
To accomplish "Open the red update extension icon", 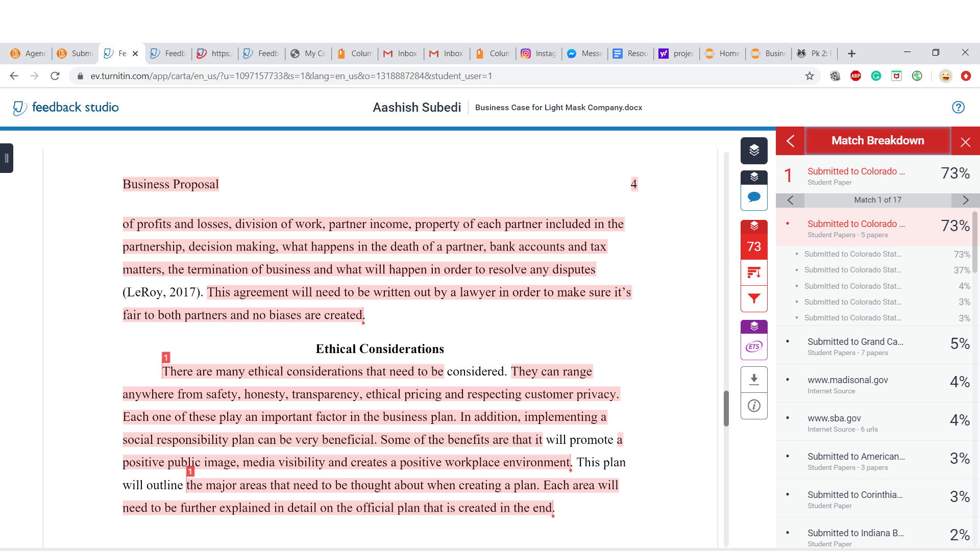I will coord(966,76).
